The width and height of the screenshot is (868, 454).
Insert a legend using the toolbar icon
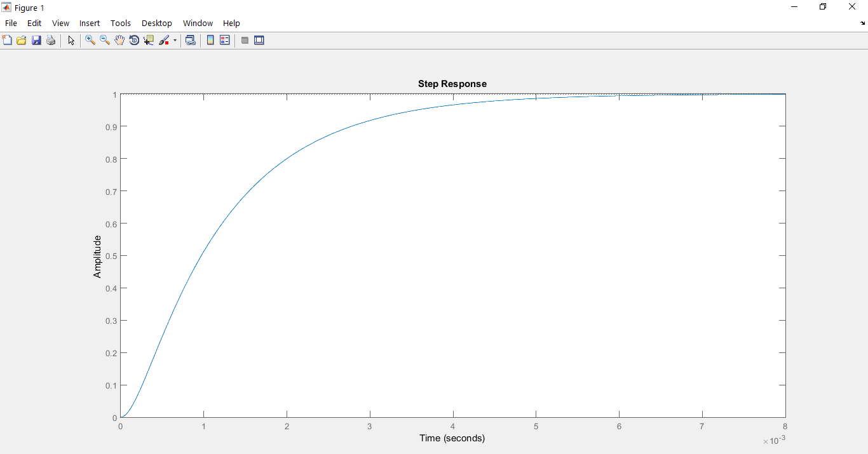[x=225, y=40]
